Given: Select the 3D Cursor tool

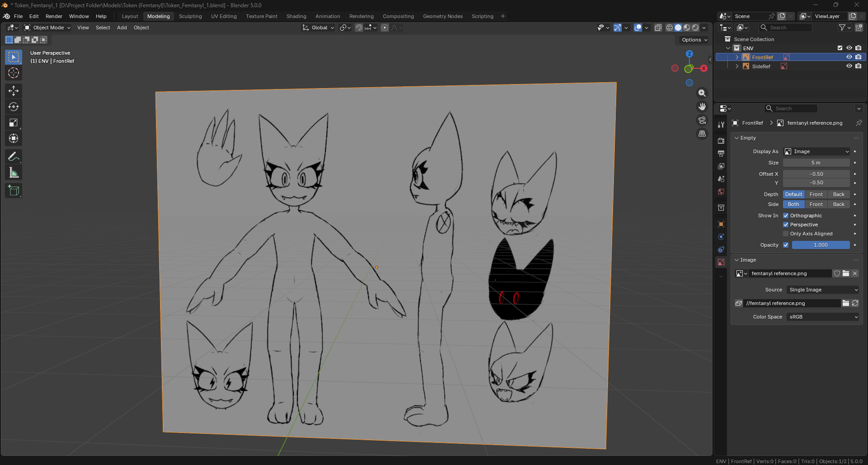Looking at the screenshot, I should point(14,73).
